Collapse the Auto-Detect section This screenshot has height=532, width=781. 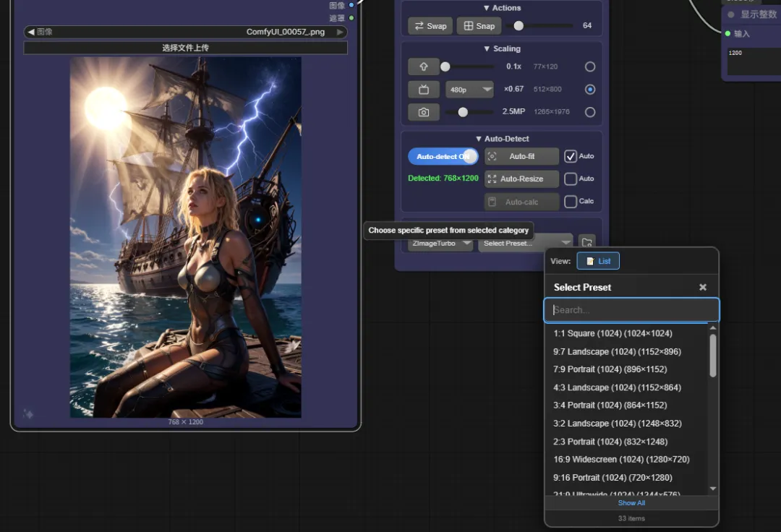click(502, 139)
